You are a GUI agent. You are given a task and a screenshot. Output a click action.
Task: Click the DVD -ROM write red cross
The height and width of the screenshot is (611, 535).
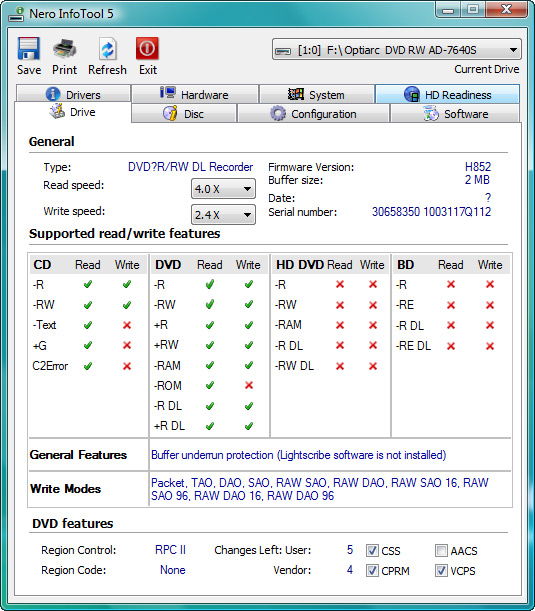[x=249, y=385]
